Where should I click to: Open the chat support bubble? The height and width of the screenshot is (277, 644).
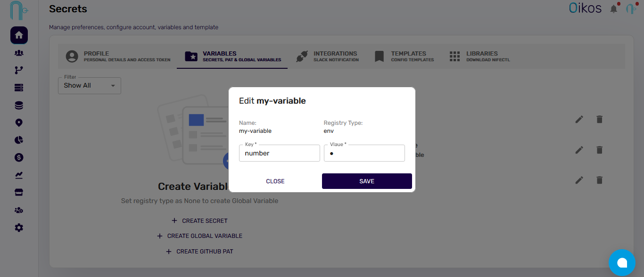[622, 262]
